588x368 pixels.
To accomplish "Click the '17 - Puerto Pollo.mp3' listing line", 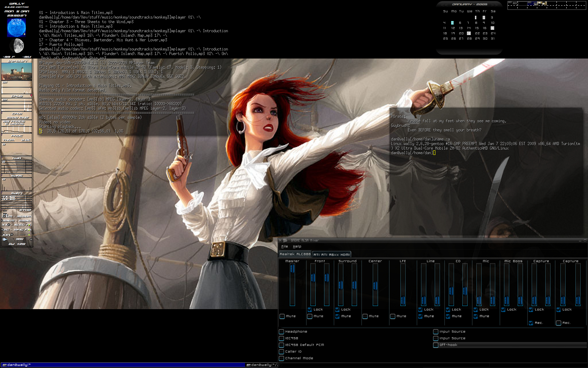I will point(61,45).
